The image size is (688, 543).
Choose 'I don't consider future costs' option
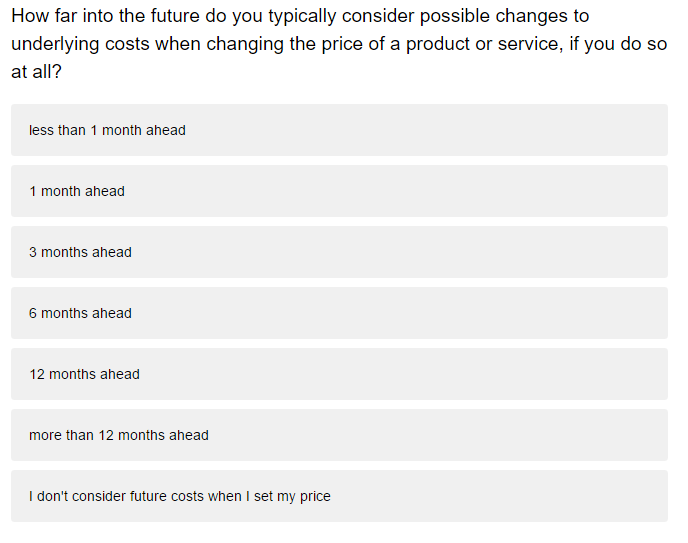tap(339, 496)
